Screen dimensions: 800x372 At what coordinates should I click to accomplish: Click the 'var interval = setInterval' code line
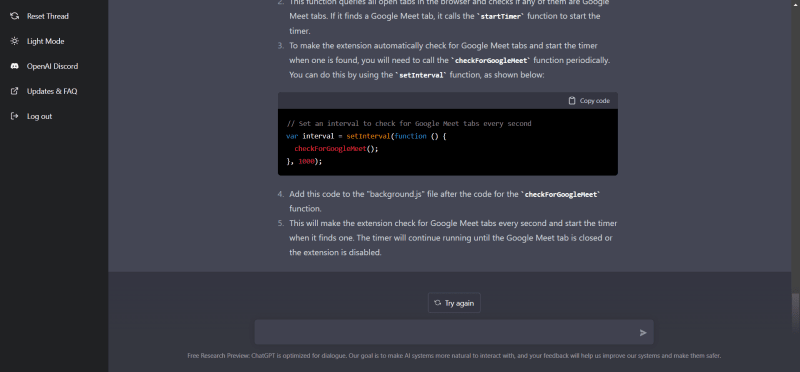click(x=366, y=136)
